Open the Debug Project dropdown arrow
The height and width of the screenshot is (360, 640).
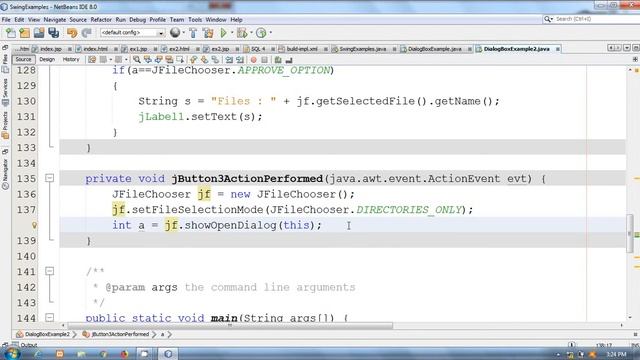click(x=251, y=33)
